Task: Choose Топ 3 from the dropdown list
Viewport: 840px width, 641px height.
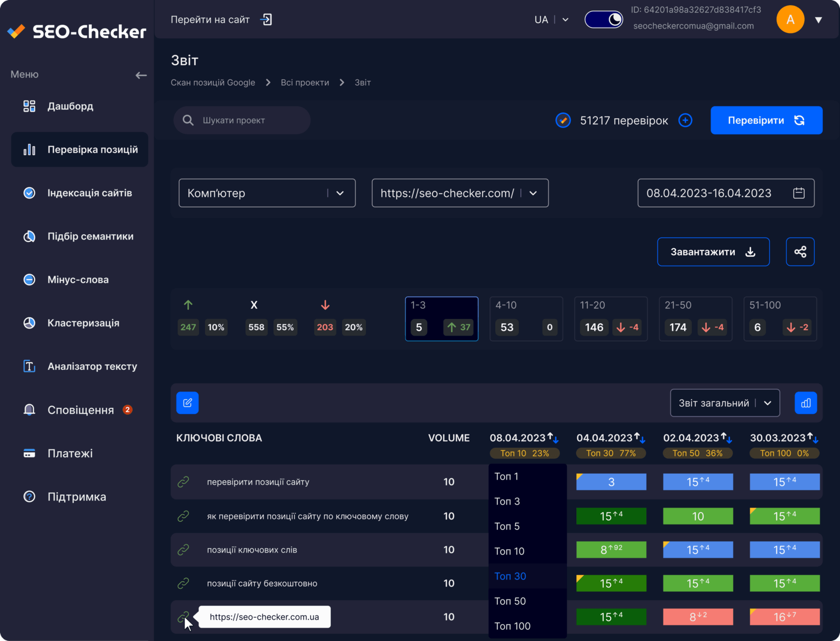Action: (x=528, y=501)
